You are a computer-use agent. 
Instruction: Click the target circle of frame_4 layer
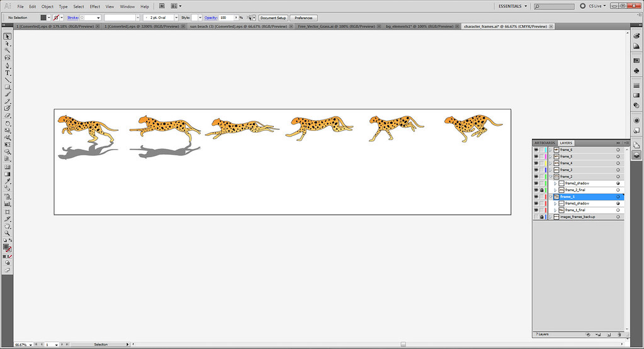pyautogui.click(x=618, y=163)
